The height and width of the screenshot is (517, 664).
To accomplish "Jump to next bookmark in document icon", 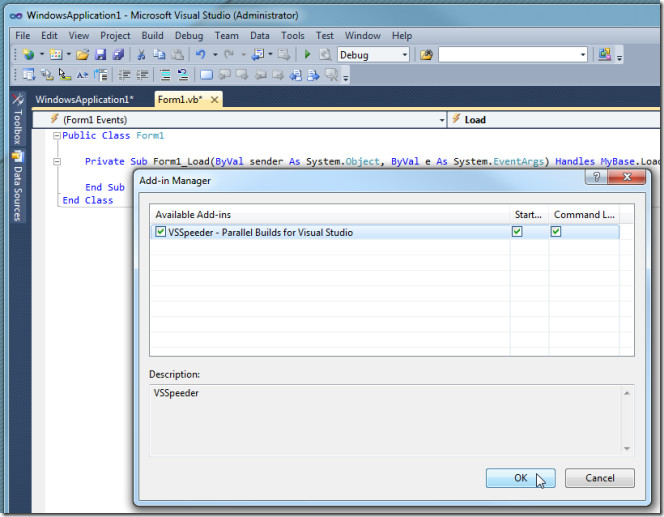I will point(313,75).
